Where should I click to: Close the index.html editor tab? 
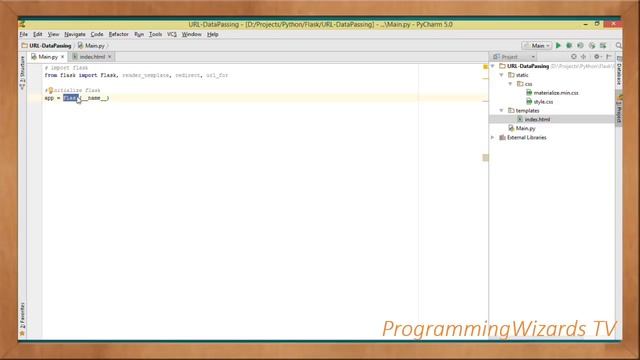[x=109, y=57]
